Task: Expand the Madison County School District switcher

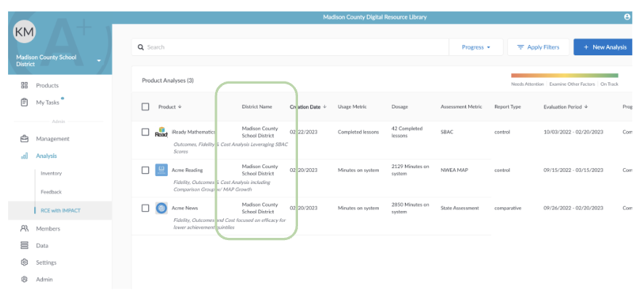Action: coord(99,61)
